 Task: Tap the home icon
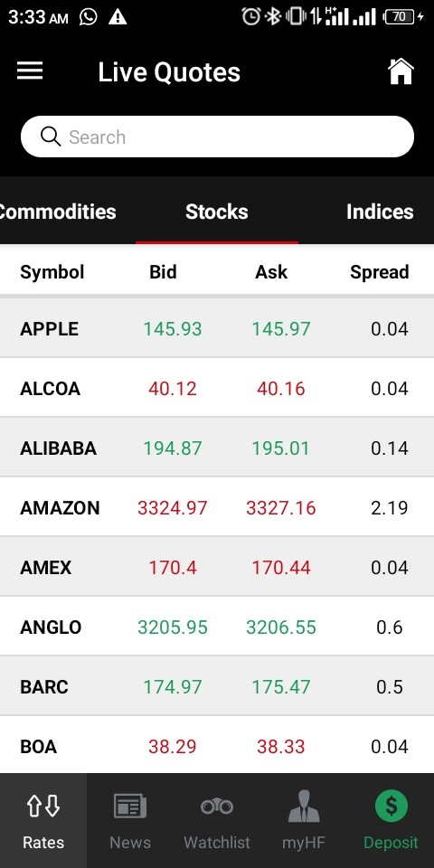401,71
